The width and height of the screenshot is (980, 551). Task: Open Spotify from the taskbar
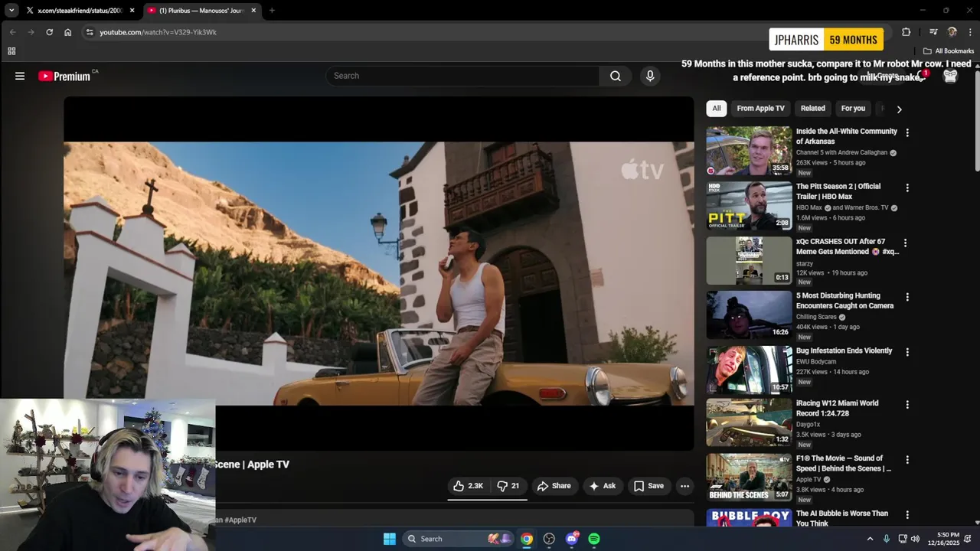(594, 539)
